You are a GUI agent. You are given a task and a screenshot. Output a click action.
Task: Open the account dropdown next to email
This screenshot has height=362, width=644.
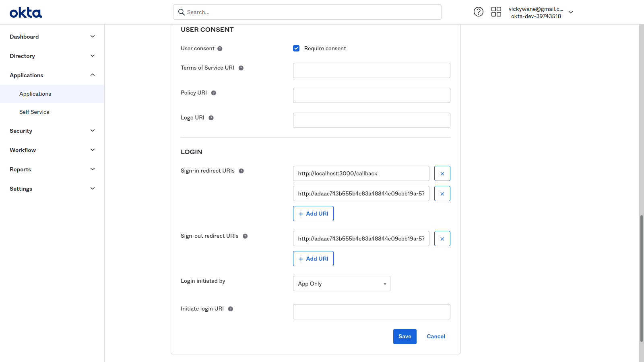tap(571, 12)
